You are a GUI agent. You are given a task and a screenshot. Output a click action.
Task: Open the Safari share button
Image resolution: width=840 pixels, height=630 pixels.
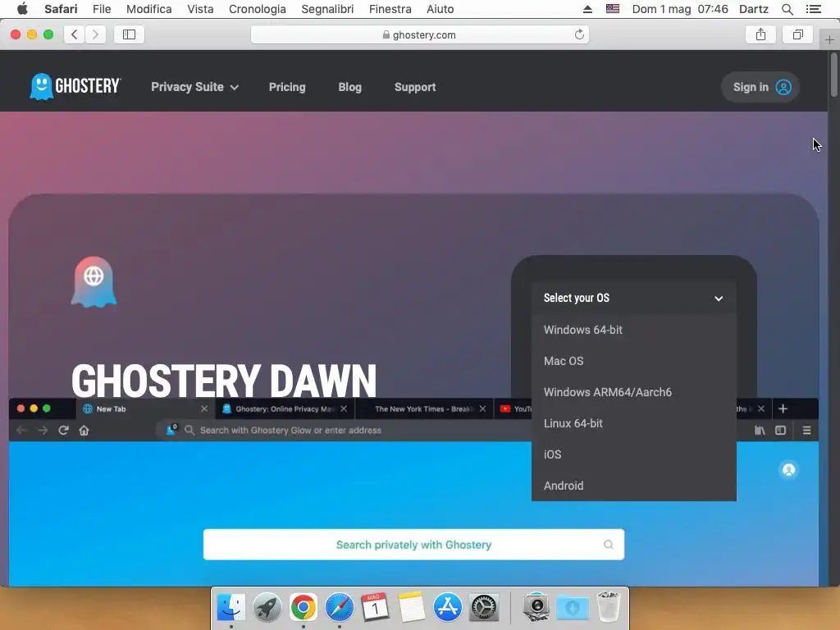click(x=760, y=34)
